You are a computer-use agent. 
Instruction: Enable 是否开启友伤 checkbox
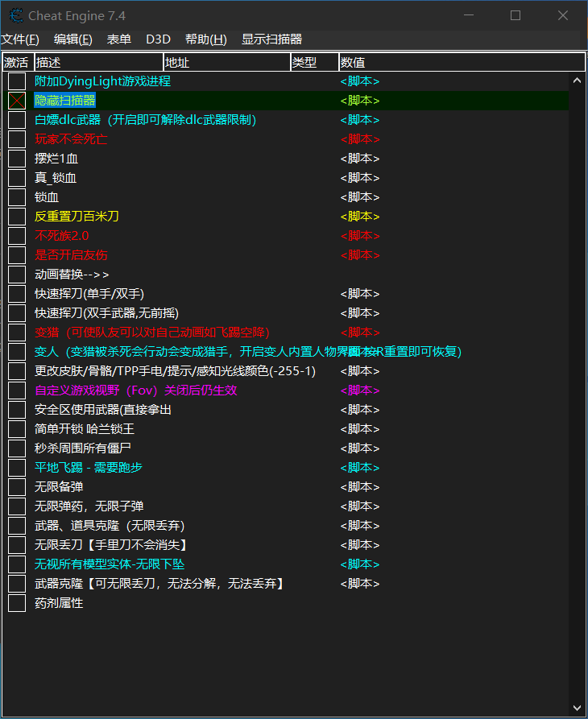(x=17, y=255)
